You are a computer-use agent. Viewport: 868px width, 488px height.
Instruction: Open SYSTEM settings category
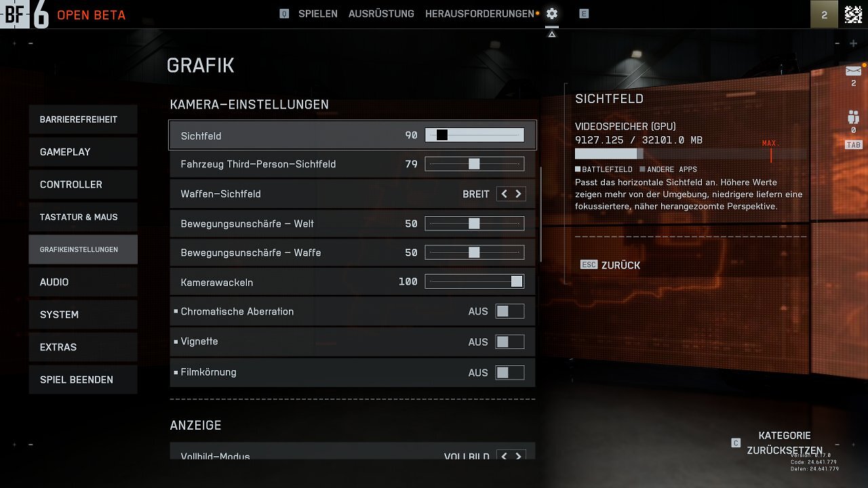(x=83, y=314)
